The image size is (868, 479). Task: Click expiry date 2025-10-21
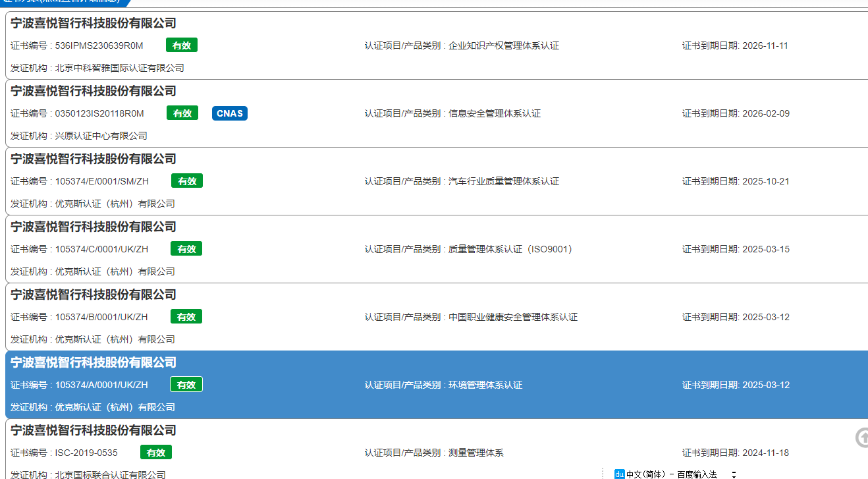[765, 181]
